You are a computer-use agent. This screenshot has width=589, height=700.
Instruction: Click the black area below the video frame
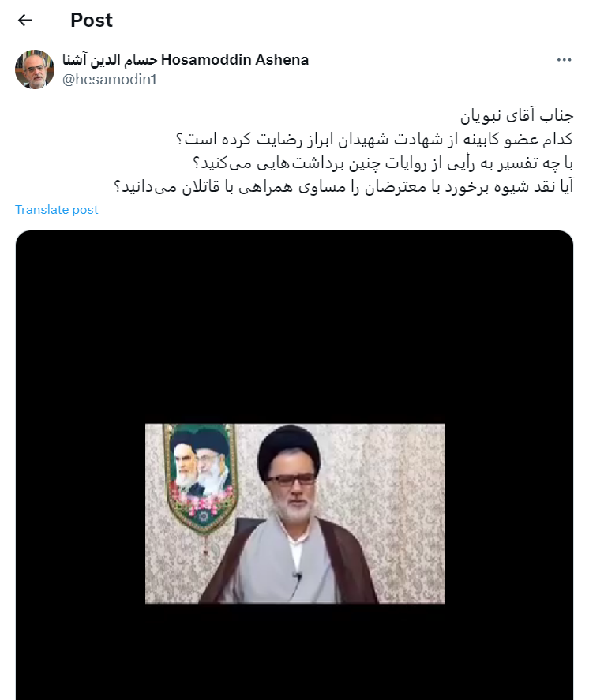coord(294,652)
